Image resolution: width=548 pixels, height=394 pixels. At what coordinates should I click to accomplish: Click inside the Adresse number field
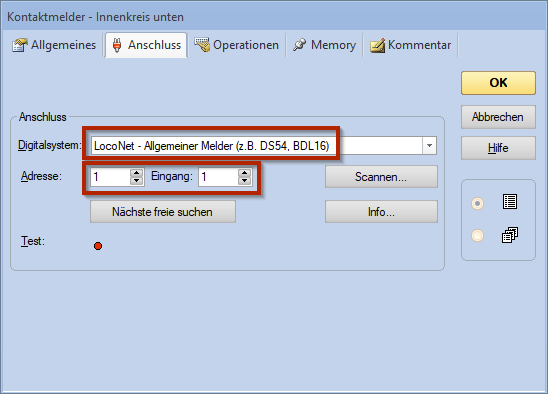pyautogui.click(x=110, y=177)
